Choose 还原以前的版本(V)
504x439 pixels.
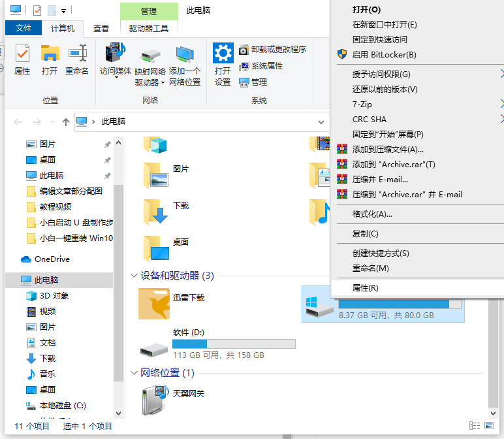418,89
